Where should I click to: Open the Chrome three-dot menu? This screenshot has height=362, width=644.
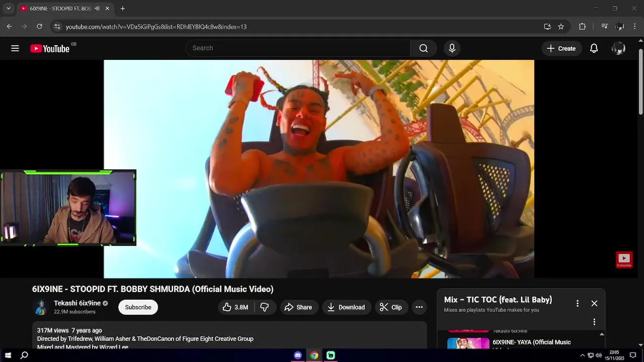click(x=635, y=27)
